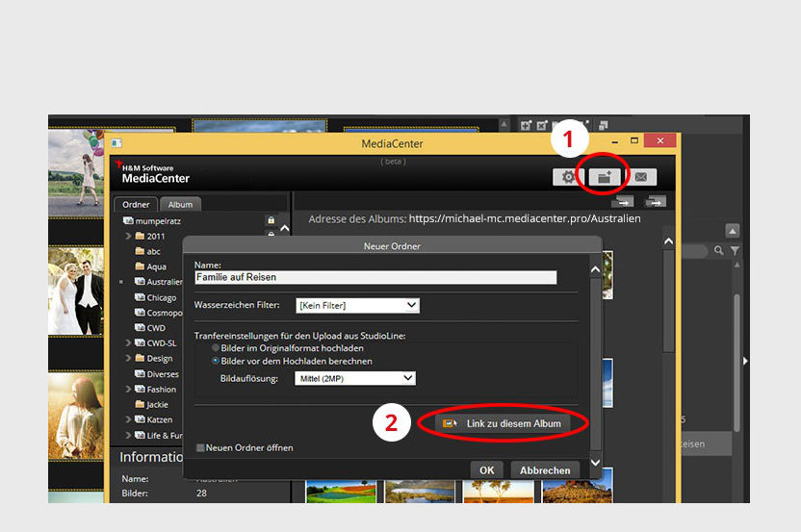Switch to the Album tab
Image resolution: width=801 pixels, height=532 pixels.
pos(180,204)
